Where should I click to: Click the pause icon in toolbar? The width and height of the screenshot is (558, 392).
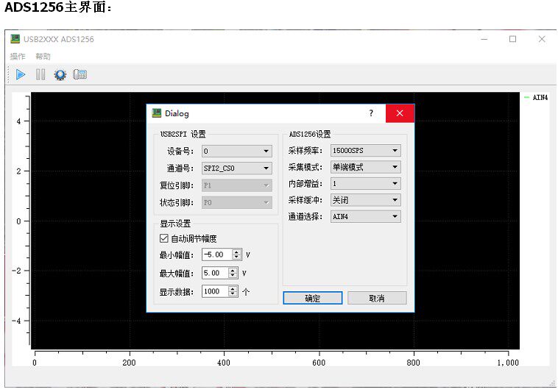point(40,74)
